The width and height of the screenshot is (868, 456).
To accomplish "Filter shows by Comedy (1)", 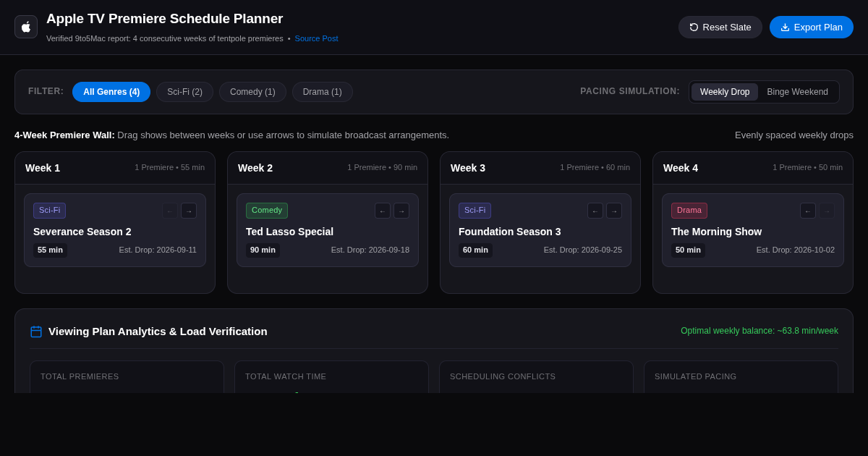I will [x=252, y=92].
